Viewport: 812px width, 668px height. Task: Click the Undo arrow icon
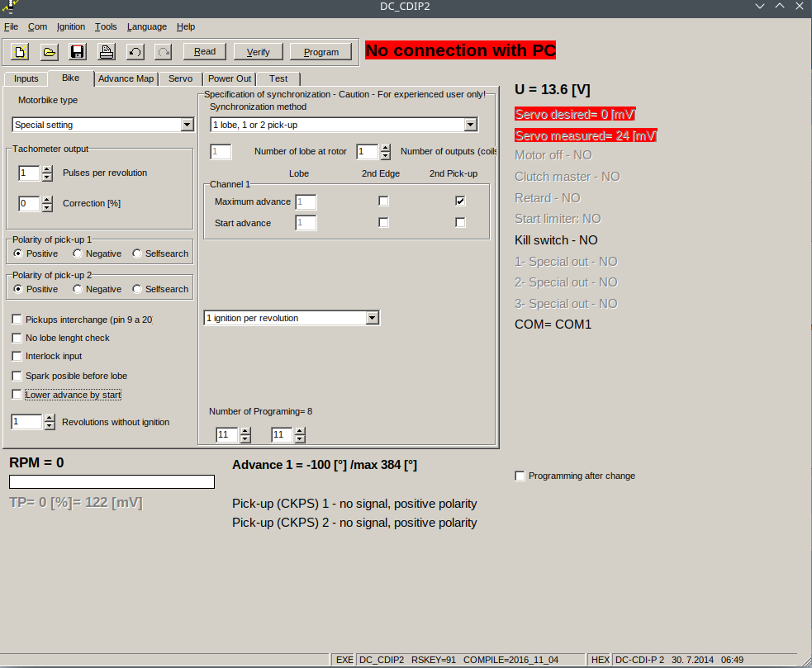pyautogui.click(x=135, y=52)
